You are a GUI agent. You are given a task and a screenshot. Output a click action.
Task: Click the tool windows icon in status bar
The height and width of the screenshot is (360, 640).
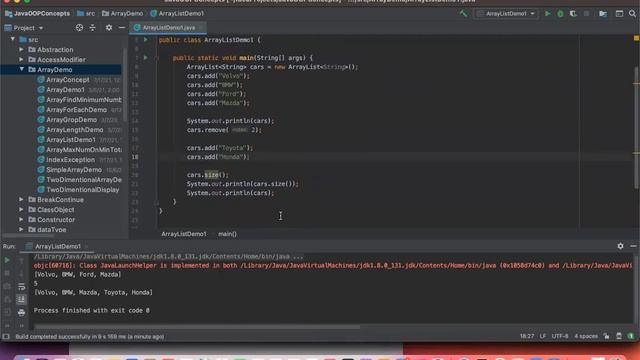[6, 337]
